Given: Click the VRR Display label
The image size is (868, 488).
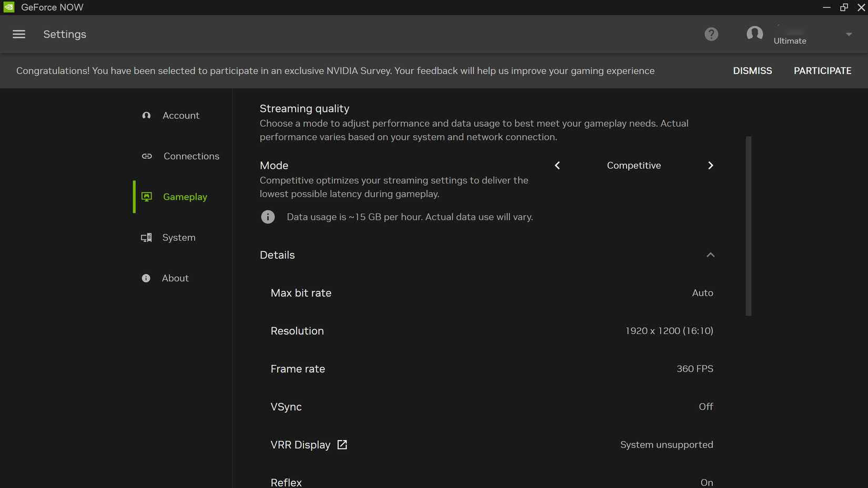Looking at the screenshot, I should tap(300, 445).
